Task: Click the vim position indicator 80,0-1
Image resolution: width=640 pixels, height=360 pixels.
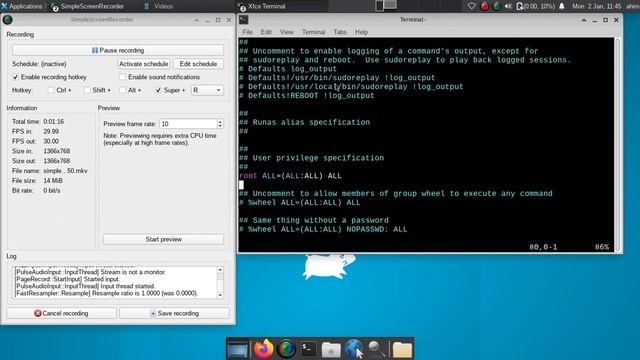Action: [x=543, y=247]
